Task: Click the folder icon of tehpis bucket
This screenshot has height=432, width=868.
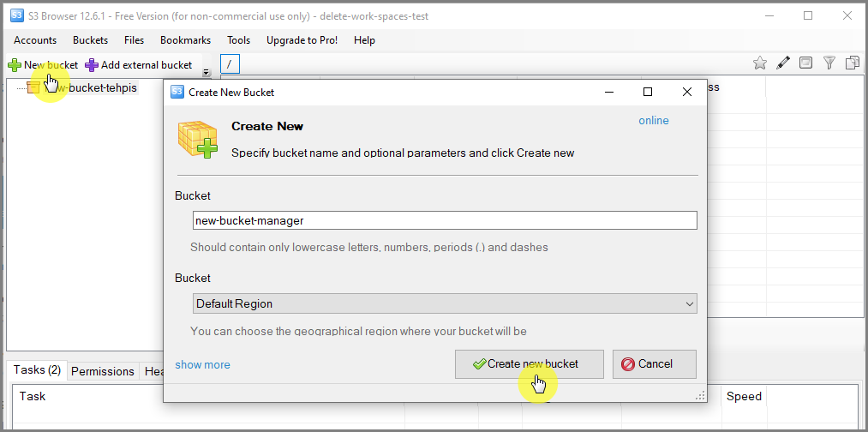Action: coord(33,87)
